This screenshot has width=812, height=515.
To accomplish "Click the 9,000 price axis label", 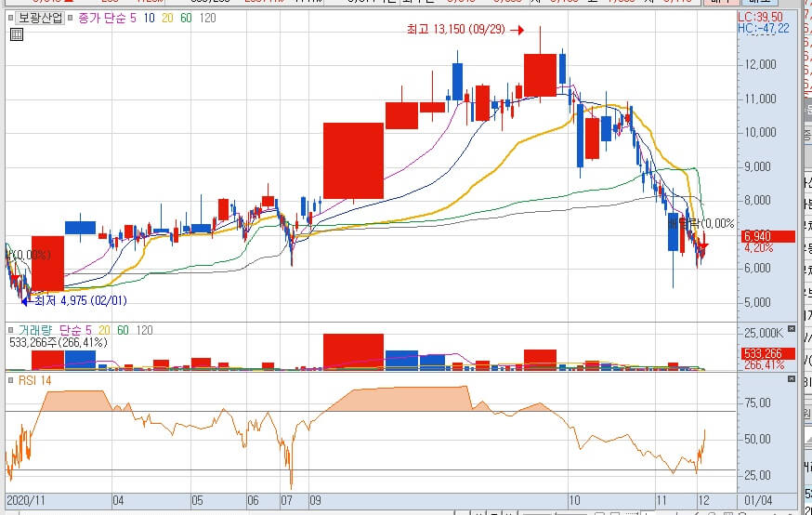I will 757,166.
